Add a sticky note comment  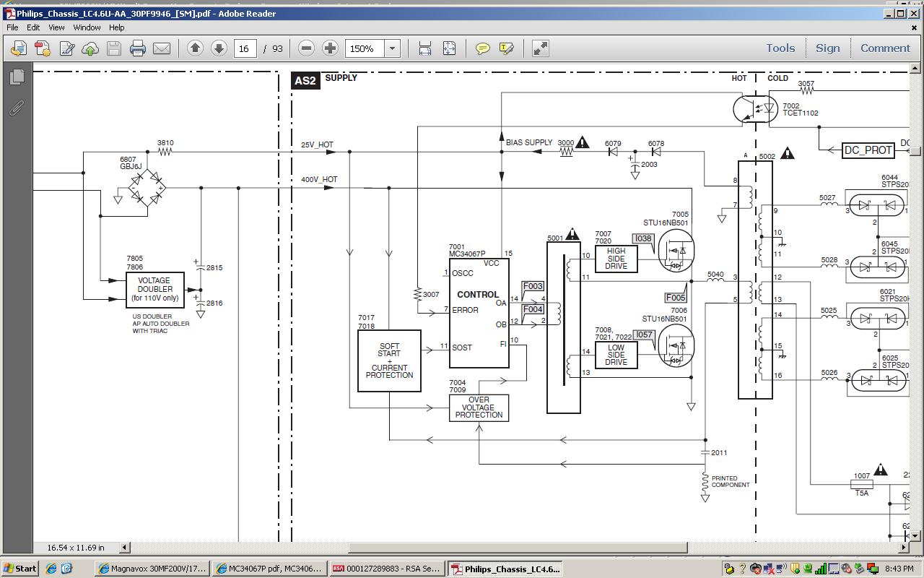coord(482,48)
